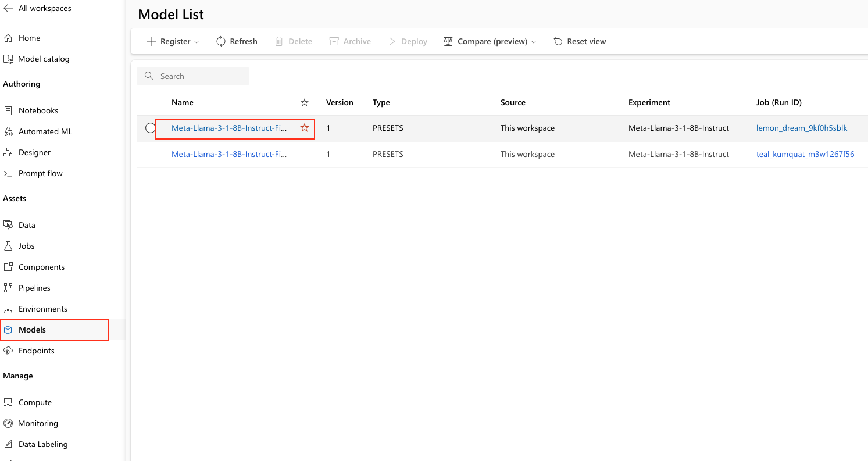Viewport: 868px width, 461px height.
Task: Click the Type column header
Action: point(381,102)
